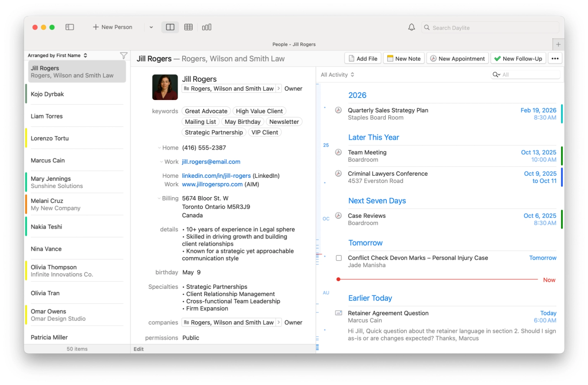588x385 pixels.
Task: Select Nina Vance in people list
Action: tap(77, 249)
